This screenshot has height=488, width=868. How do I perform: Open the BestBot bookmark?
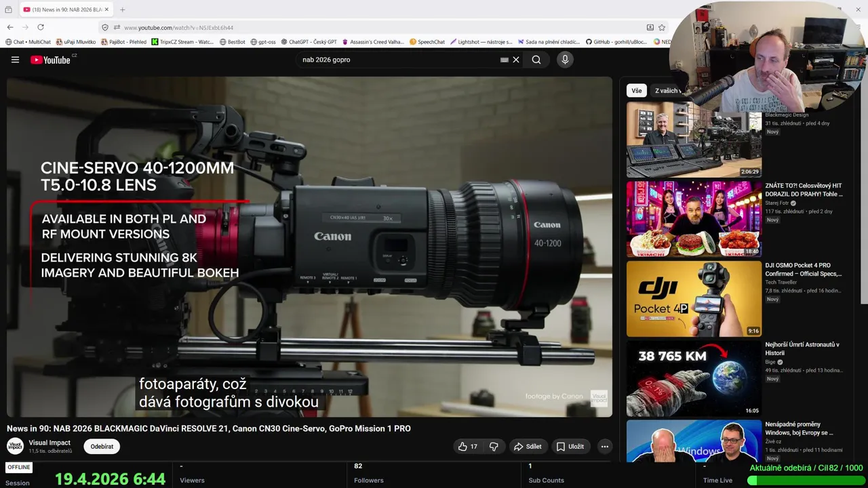(233, 42)
